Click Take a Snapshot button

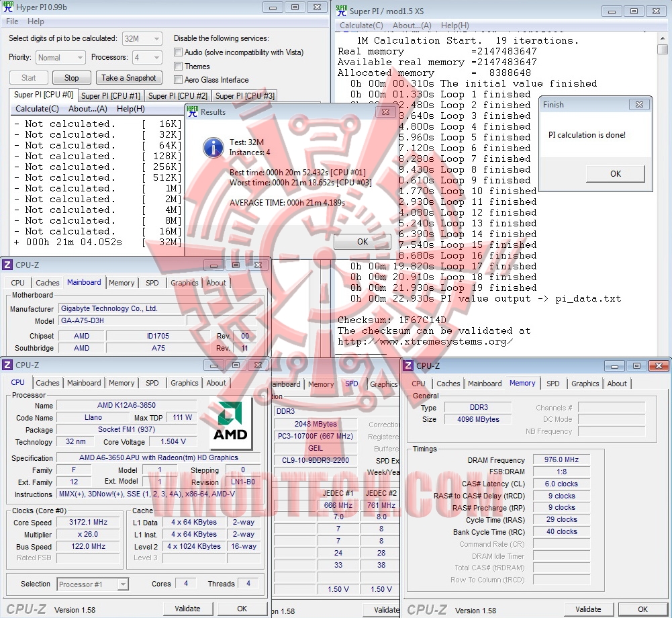[129, 78]
